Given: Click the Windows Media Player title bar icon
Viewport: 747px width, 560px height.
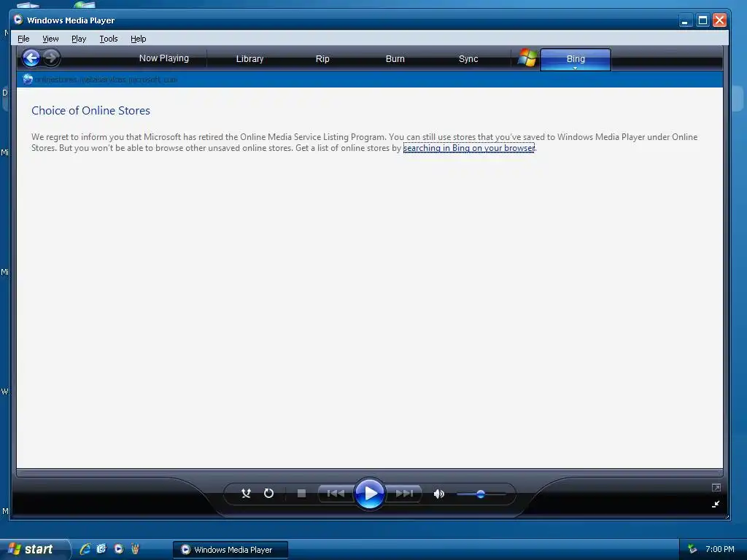Looking at the screenshot, I should click(18, 20).
